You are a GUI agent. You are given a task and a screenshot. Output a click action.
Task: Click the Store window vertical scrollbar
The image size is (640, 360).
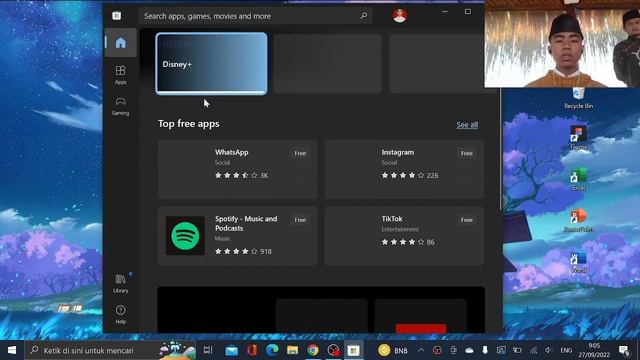click(501, 149)
